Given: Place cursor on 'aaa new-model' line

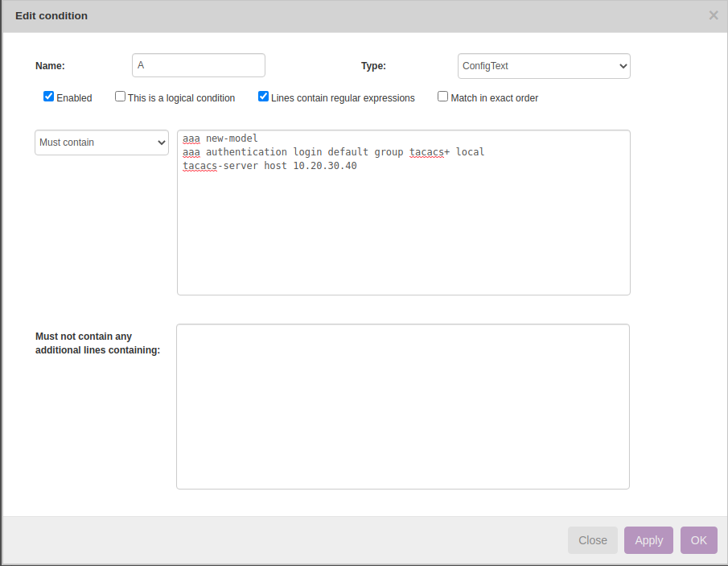Looking at the screenshot, I should tap(220, 138).
